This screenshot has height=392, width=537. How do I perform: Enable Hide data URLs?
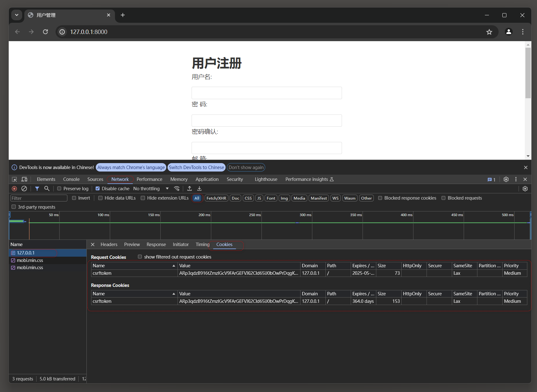[x=100, y=198]
